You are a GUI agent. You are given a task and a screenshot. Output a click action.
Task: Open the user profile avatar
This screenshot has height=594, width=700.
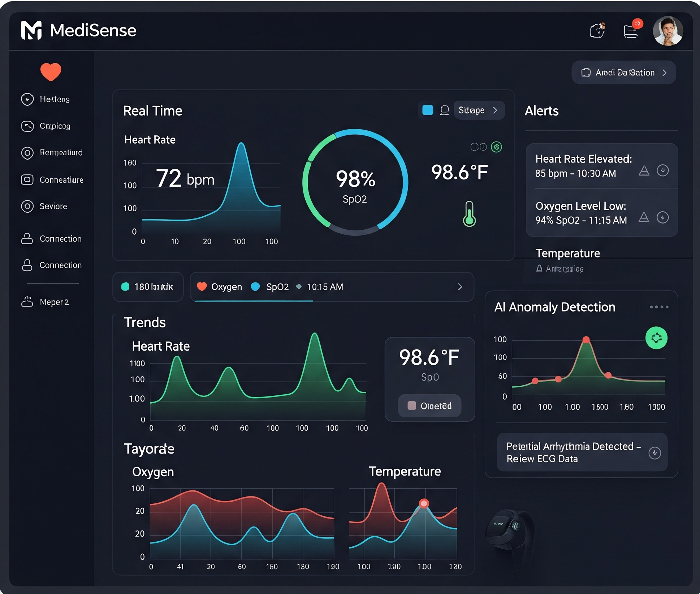667,31
